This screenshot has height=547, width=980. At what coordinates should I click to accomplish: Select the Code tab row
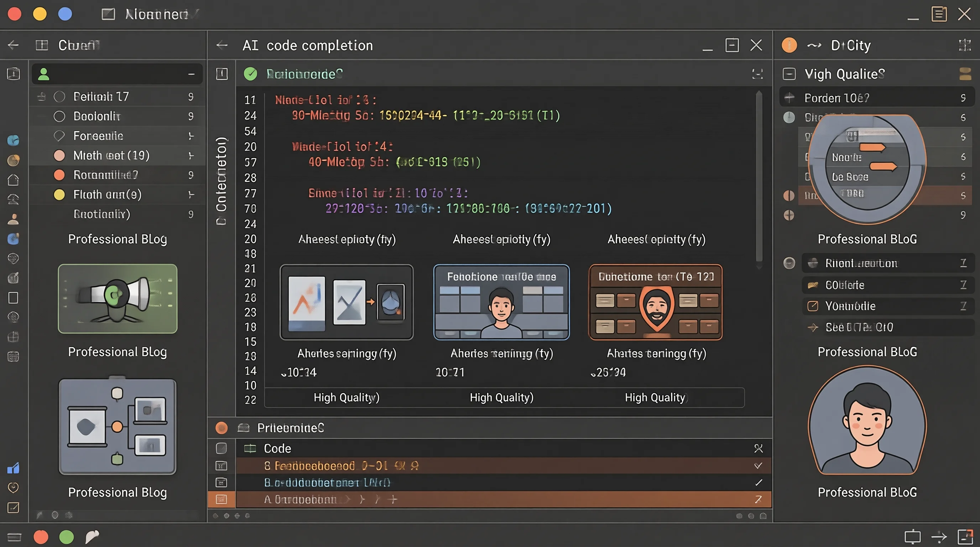(504, 448)
